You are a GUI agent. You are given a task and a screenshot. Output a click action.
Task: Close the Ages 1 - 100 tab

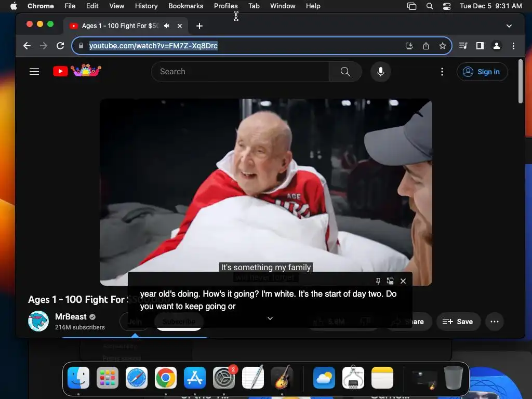click(180, 26)
